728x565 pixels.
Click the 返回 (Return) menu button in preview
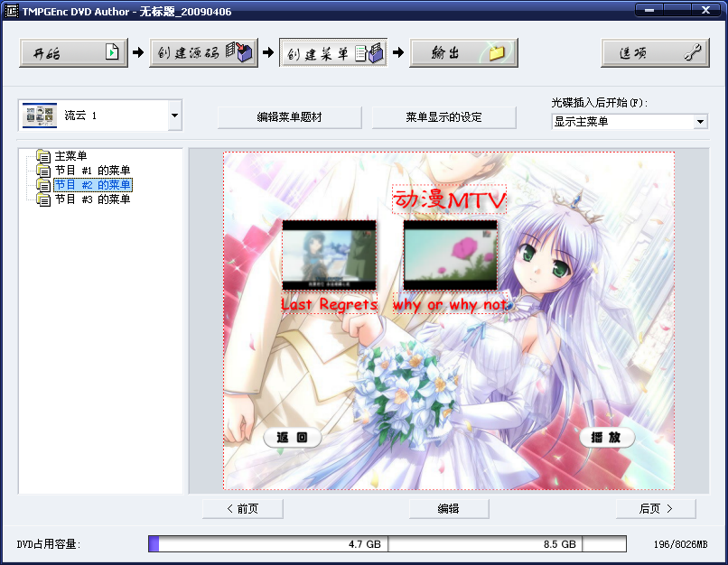(x=292, y=438)
